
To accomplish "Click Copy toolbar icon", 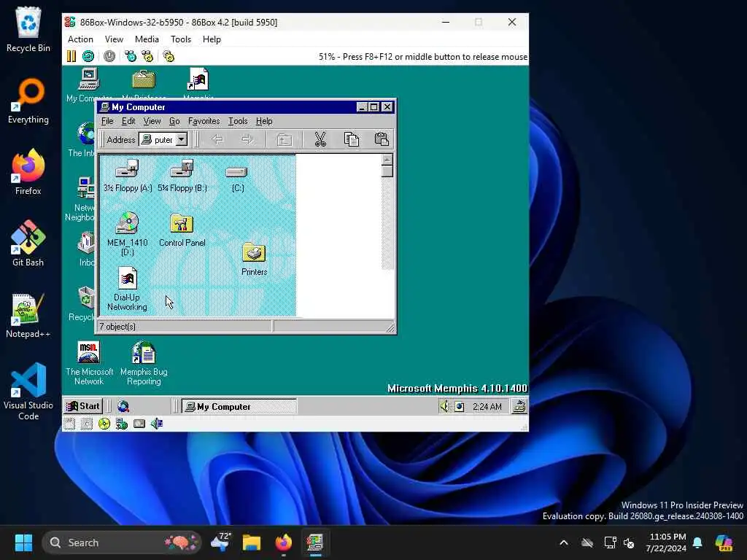I will [x=352, y=139].
